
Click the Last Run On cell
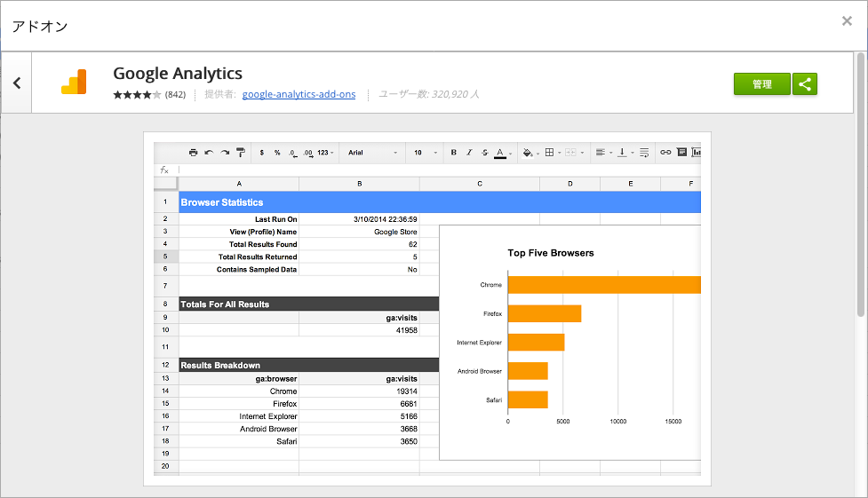click(x=239, y=219)
